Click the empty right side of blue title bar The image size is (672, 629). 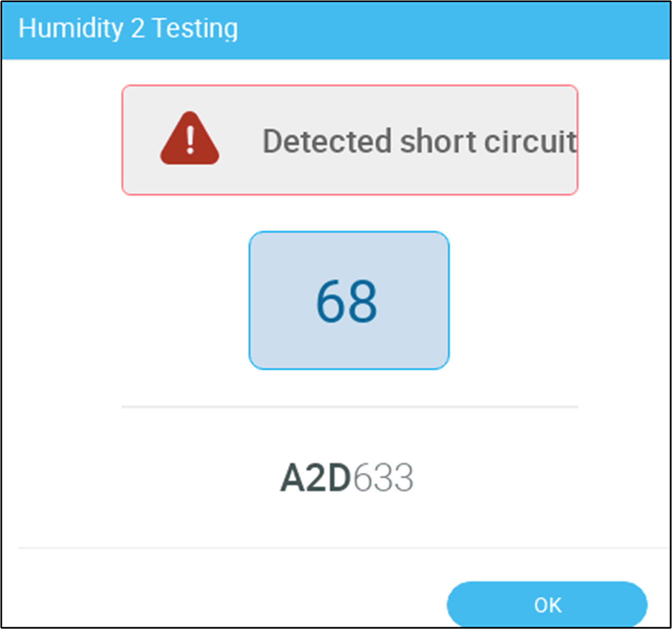474,29
